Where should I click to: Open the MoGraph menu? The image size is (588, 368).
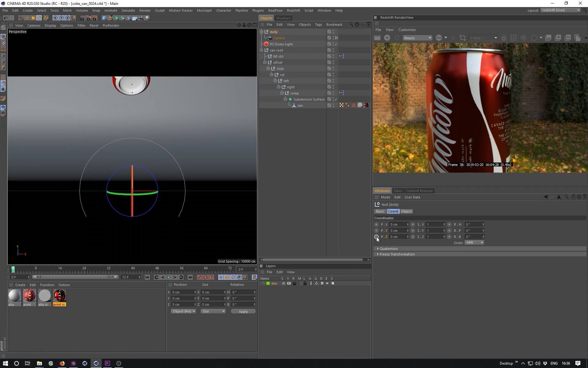click(204, 10)
